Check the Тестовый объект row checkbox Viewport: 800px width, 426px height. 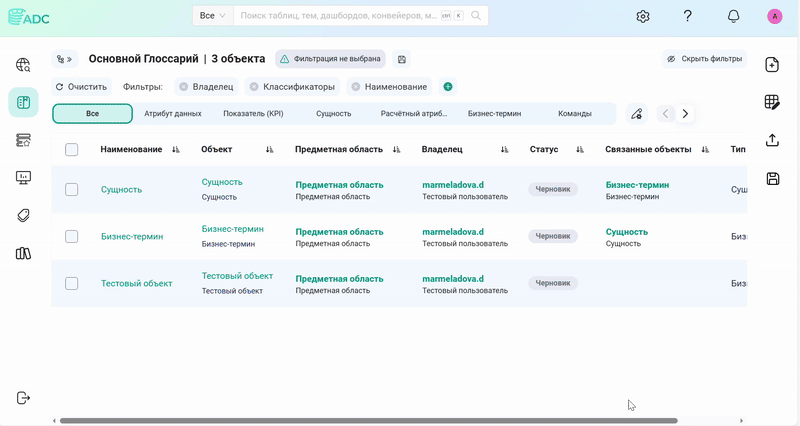coord(71,283)
